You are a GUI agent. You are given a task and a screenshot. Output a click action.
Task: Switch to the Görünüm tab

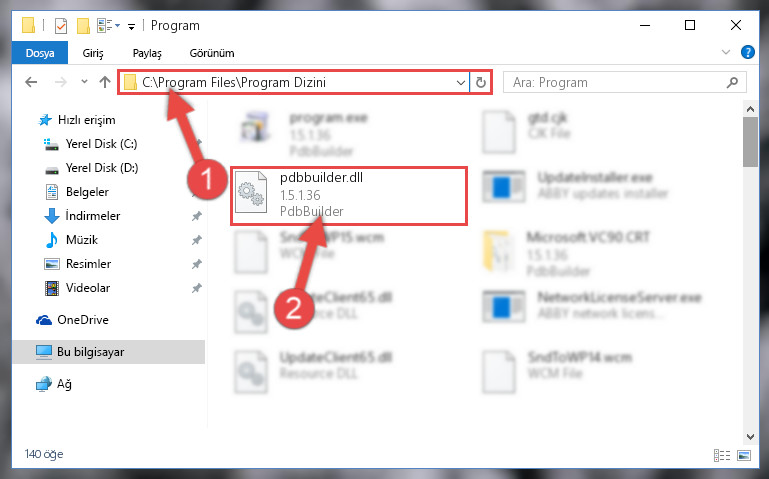point(212,53)
